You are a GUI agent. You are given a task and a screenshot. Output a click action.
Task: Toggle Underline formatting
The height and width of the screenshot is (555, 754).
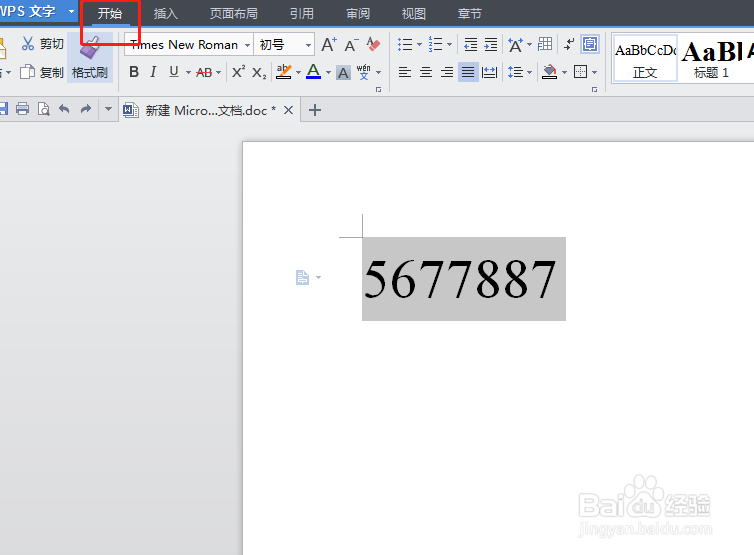coord(174,72)
